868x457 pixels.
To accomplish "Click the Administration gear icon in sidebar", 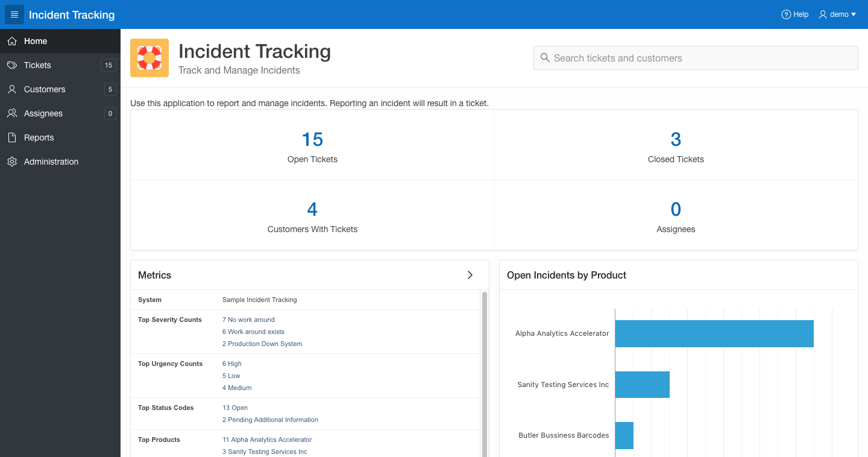I will [x=11, y=162].
